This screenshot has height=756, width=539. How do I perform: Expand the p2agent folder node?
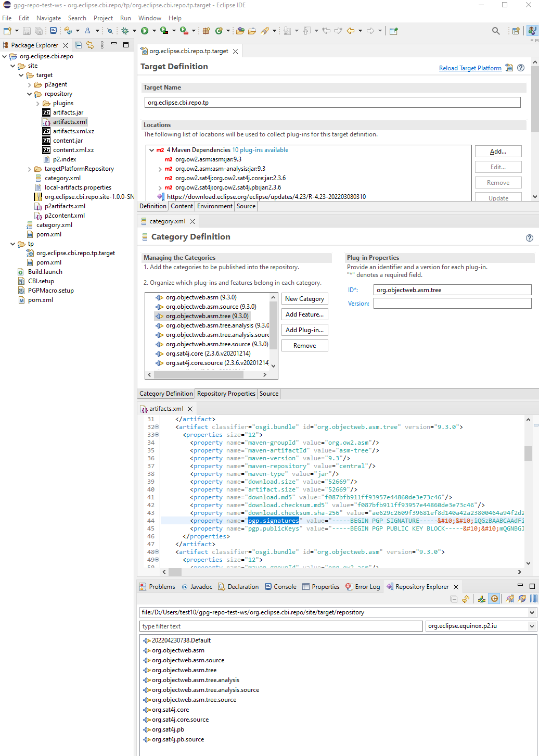pyautogui.click(x=30, y=84)
